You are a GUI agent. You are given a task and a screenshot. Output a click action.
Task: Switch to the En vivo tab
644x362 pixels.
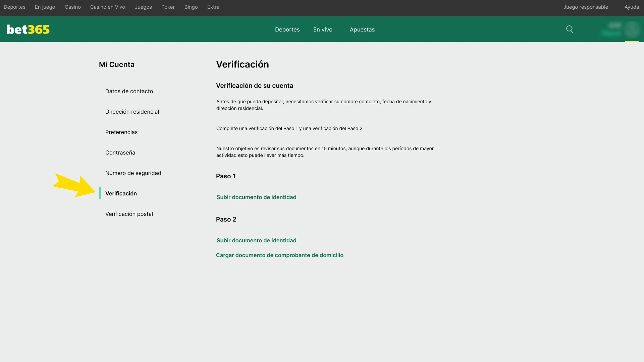pos(322,29)
